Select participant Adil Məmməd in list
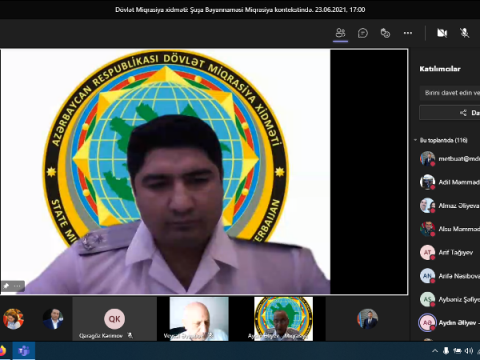 (x=450, y=182)
